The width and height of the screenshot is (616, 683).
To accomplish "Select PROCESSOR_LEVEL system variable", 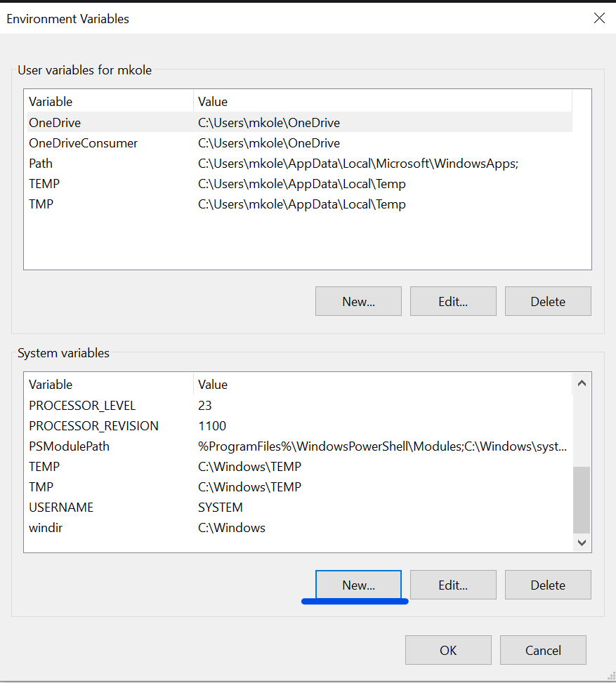I will 82,406.
